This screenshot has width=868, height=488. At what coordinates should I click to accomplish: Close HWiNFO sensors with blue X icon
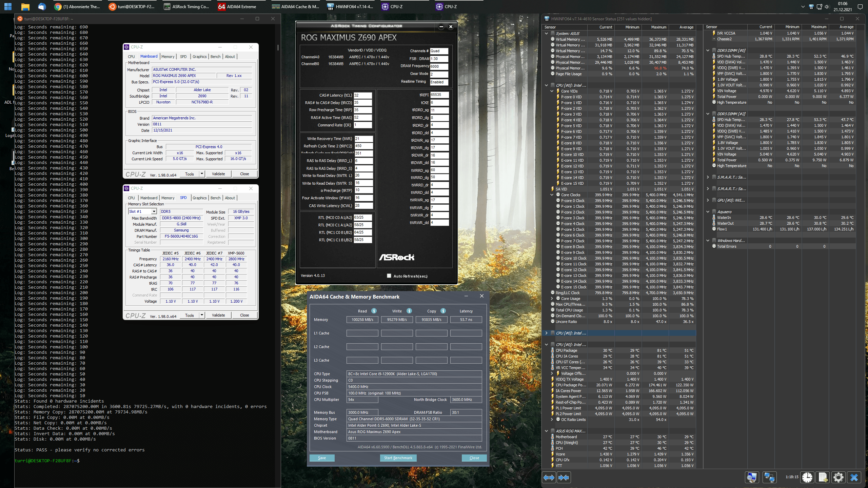point(854,477)
